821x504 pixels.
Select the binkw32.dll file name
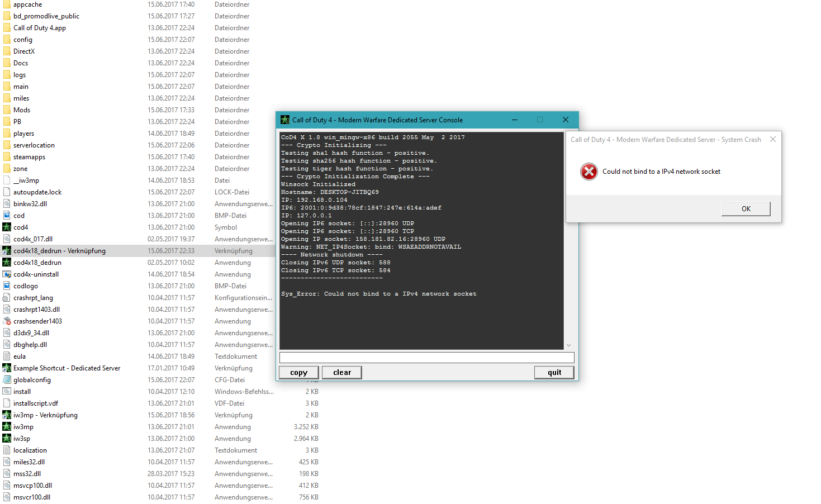(30, 204)
